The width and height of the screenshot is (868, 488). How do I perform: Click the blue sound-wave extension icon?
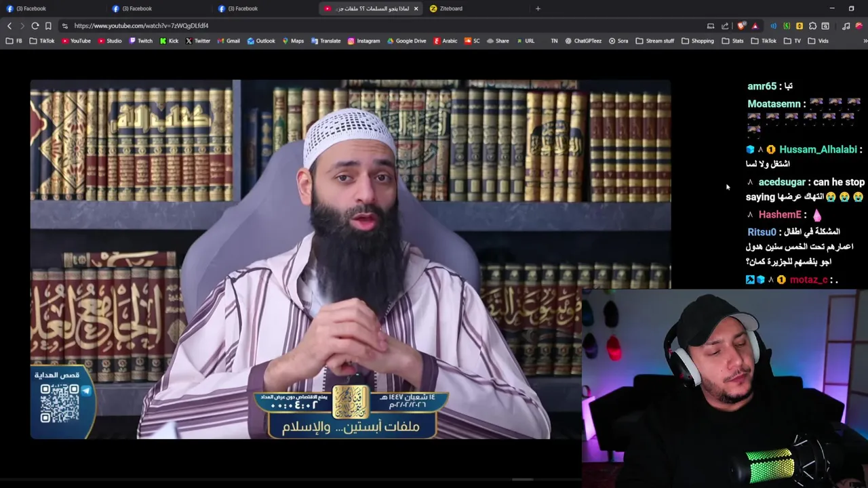(x=773, y=26)
